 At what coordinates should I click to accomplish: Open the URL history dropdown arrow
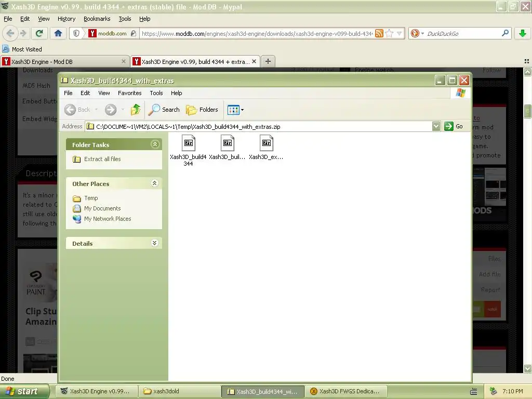point(400,33)
